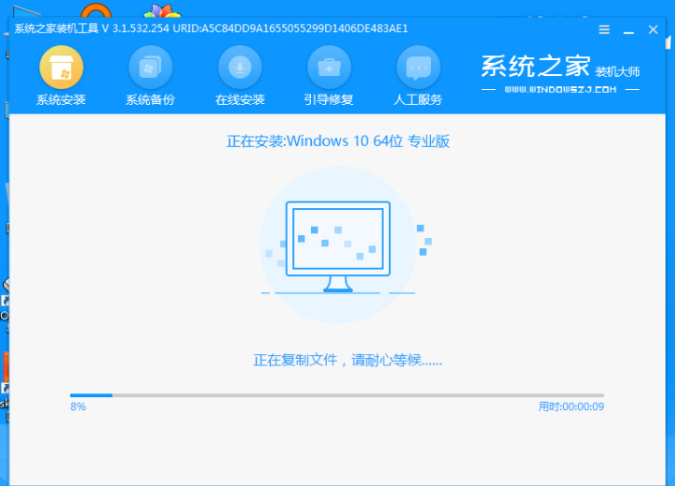Image resolution: width=675 pixels, height=486 pixels.
Task: Click the 系统安装 tab label
Action: click(x=61, y=100)
